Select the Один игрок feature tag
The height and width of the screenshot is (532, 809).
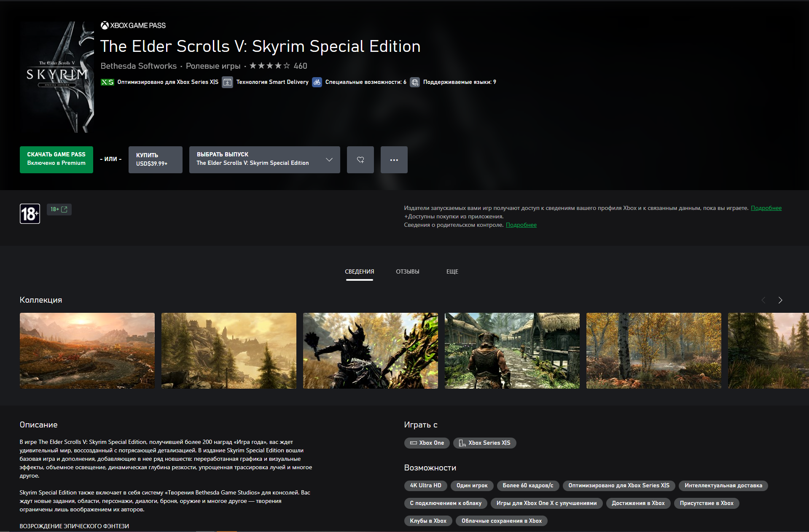pyautogui.click(x=472, y=486)
